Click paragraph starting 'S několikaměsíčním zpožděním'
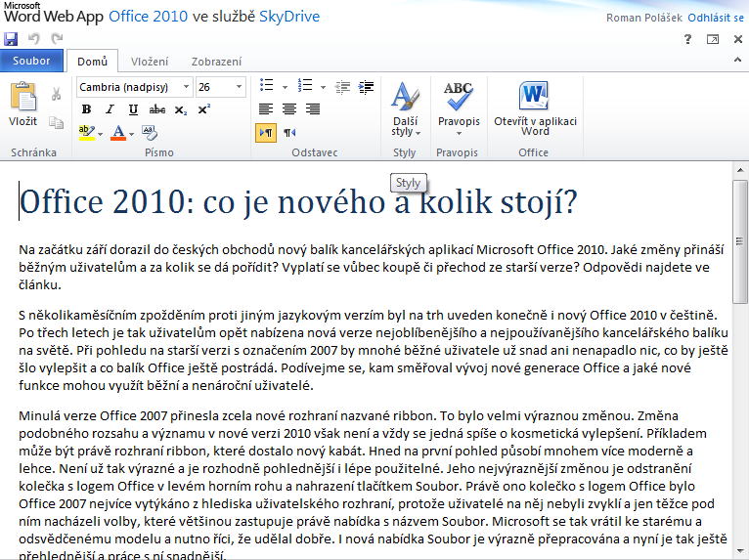Screen dimensions: 749x560 (x=374, y=350)
